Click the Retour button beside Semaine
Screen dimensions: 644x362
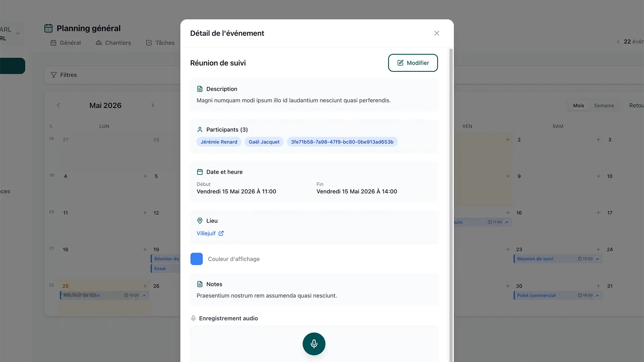pos(636,105)
